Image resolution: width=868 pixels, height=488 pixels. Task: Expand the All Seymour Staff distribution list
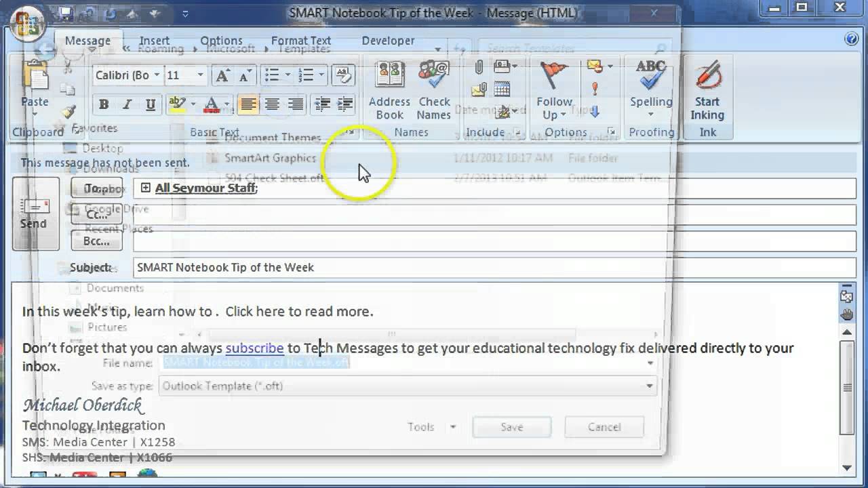point(145,188)
